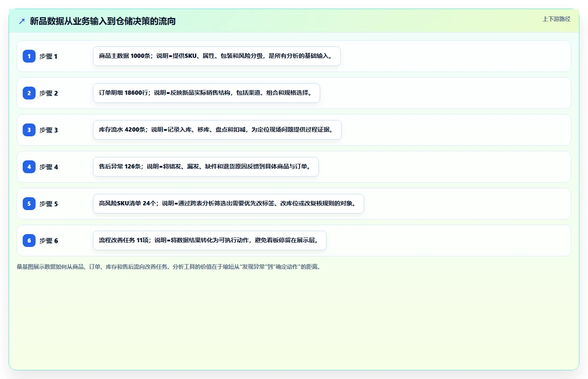The width and height of the screenshot is (588, 379).
Task: Click the 步骤 2 label
Action: point(48,93)
